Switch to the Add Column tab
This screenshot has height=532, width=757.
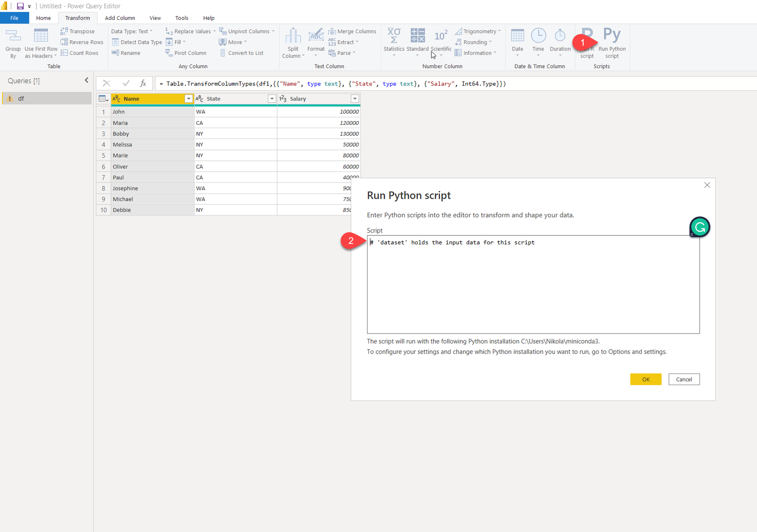point(120,18)
